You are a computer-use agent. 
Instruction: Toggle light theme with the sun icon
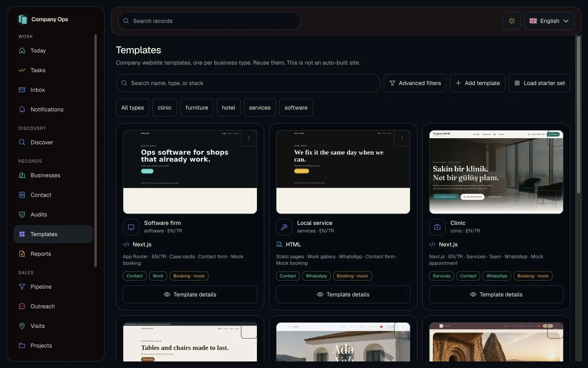pos(512,21)
